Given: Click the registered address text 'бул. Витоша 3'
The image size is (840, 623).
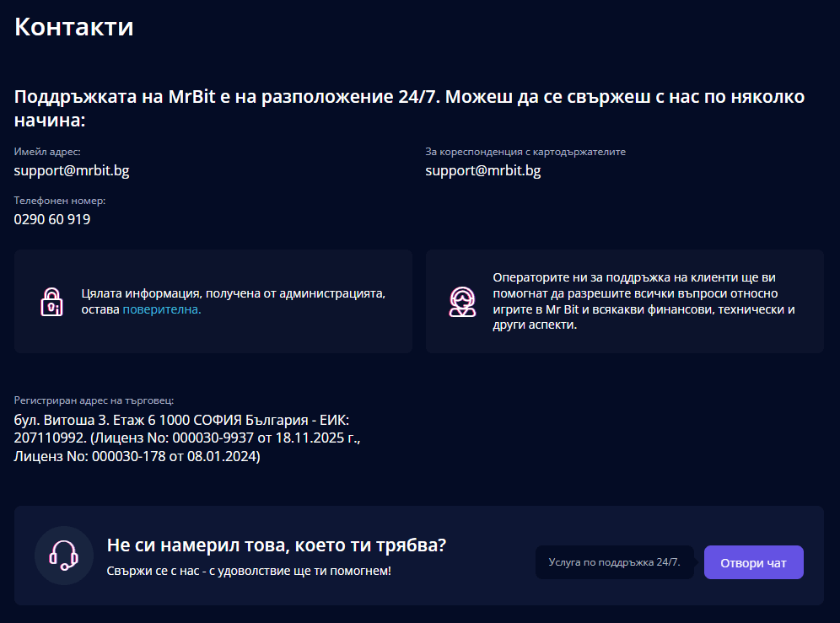Looking at the screenshot, I should 187,438.
